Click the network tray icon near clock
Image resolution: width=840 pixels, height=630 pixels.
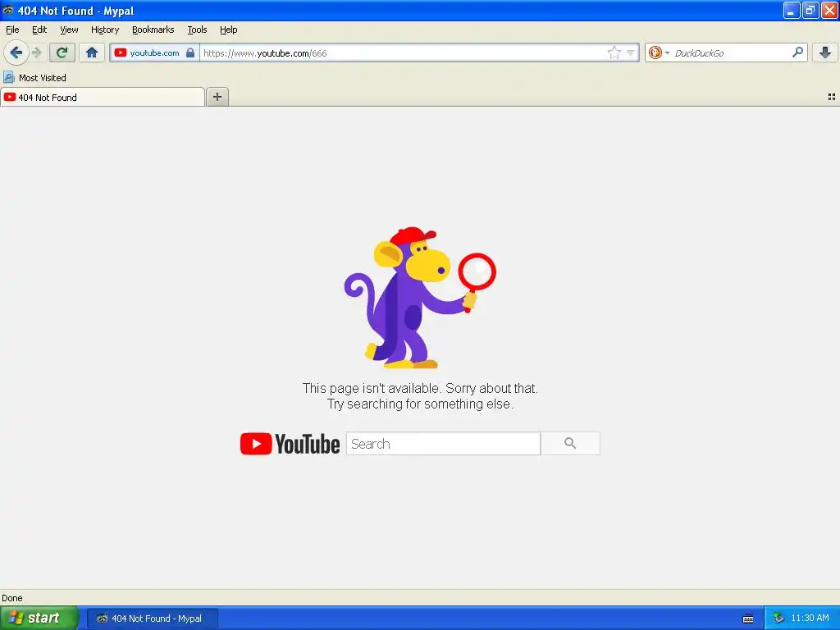coord(778,618)
